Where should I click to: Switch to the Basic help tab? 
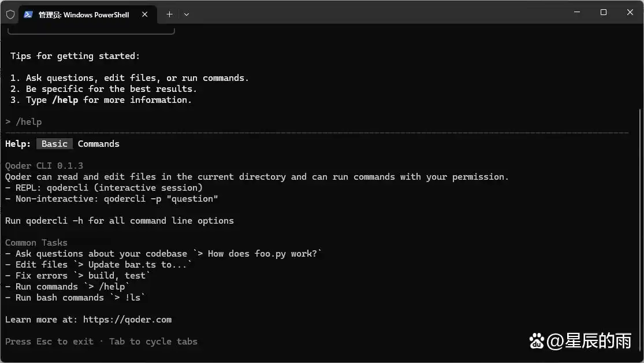click(x=54, y=144)
